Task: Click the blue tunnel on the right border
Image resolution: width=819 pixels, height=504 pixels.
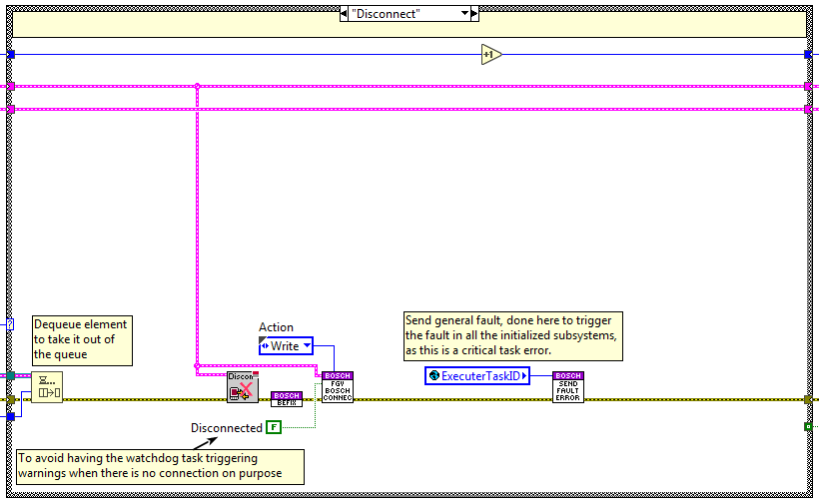Action: click(808, 54)
